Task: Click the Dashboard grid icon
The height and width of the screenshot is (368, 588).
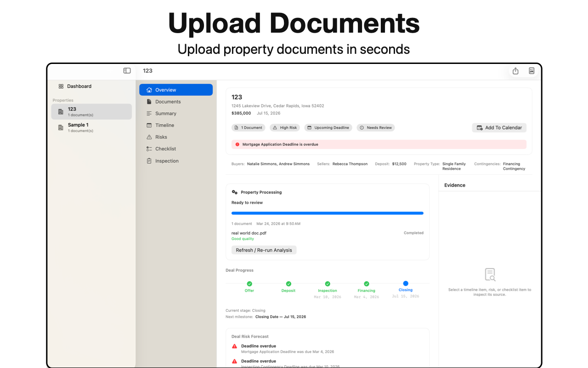Action: pyautogui.click(x=61, y=86)
